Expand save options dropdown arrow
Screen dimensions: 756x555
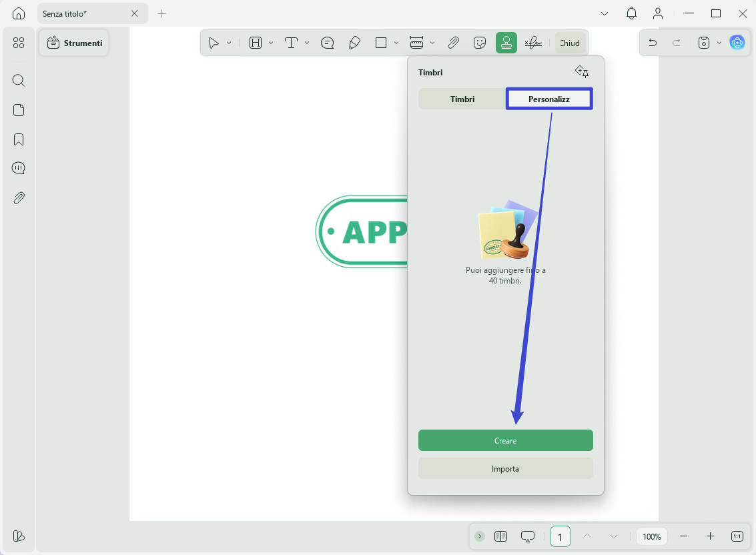tap(719, 43)
